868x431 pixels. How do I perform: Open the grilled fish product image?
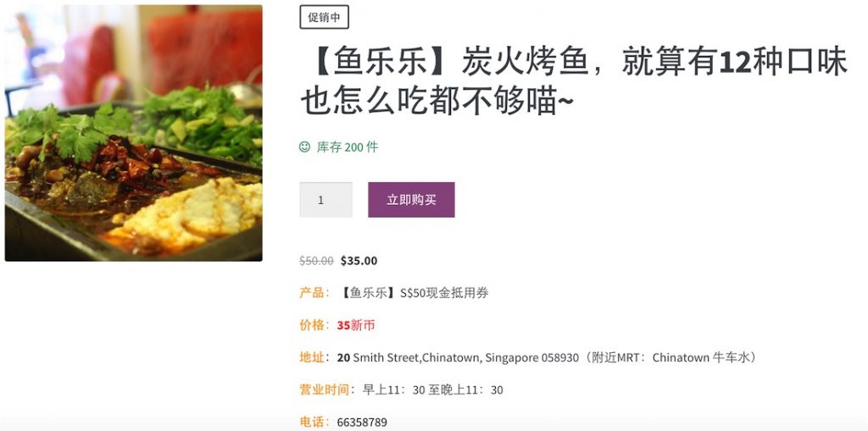133,133
